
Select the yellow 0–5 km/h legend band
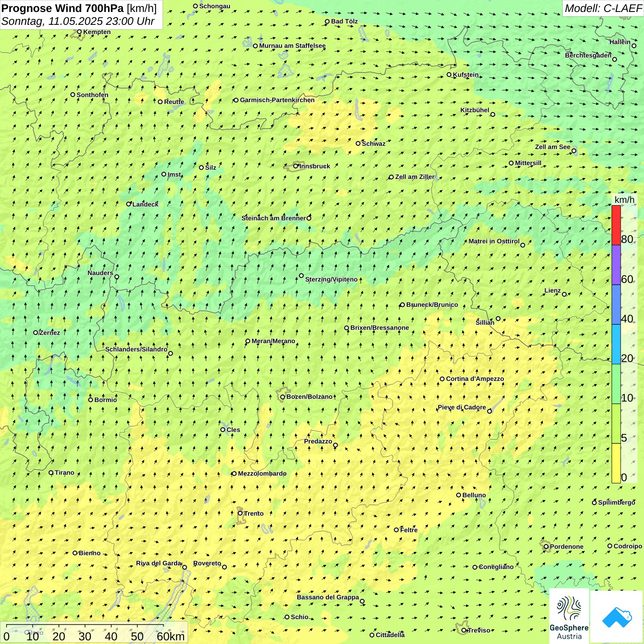pyautogui.click(x=616, y=463)
